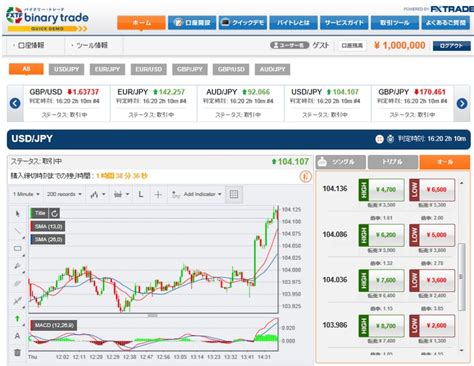Open the line chart type dropdown
This screenshot has height=366, width=474.
[x=98, y=194]
